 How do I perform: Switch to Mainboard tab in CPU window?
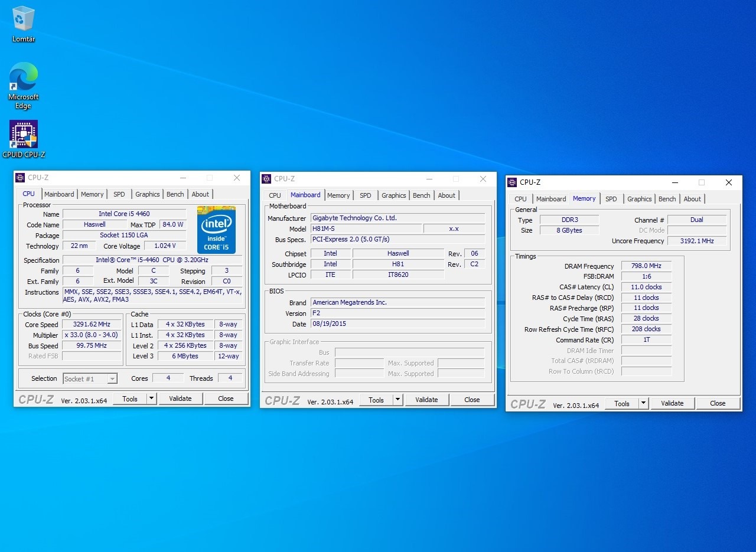[x=59, y=194]
